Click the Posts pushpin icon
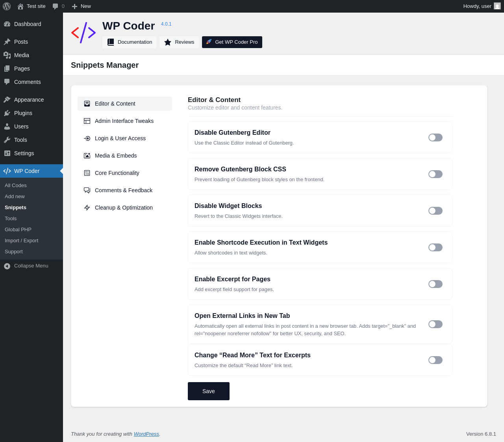The height and width of the screenshot is (442, 504). [7, 42]
